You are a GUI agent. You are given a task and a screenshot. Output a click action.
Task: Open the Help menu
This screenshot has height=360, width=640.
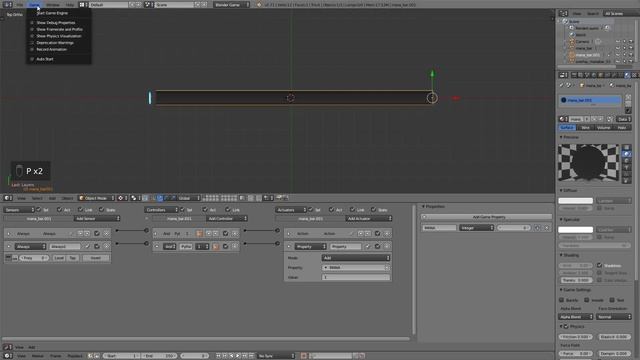70,4
